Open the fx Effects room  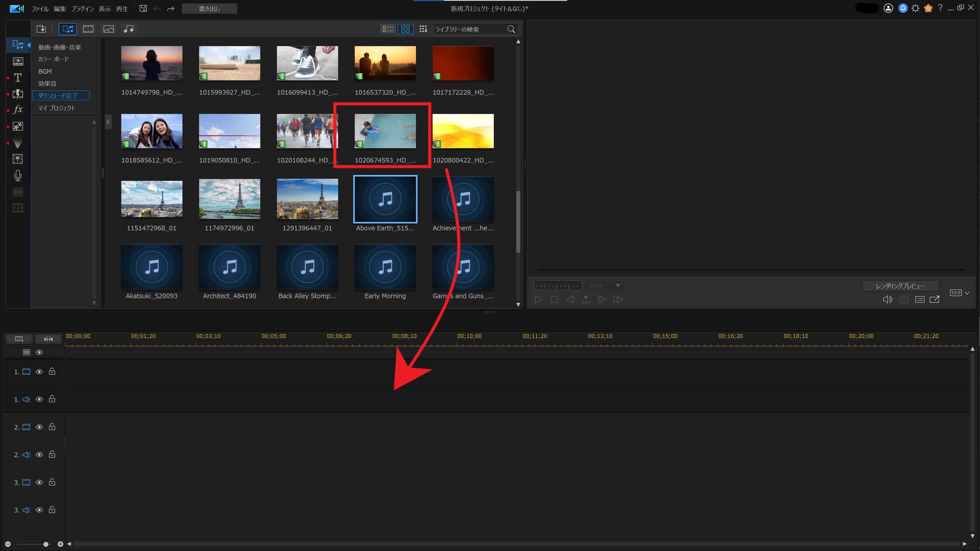point(18,109)
